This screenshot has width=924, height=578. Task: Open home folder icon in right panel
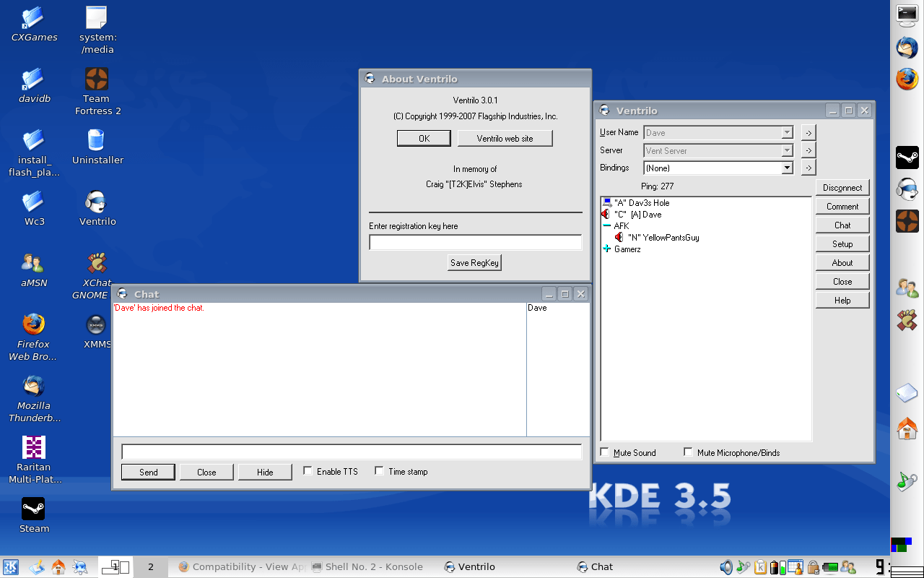point(907,428)
